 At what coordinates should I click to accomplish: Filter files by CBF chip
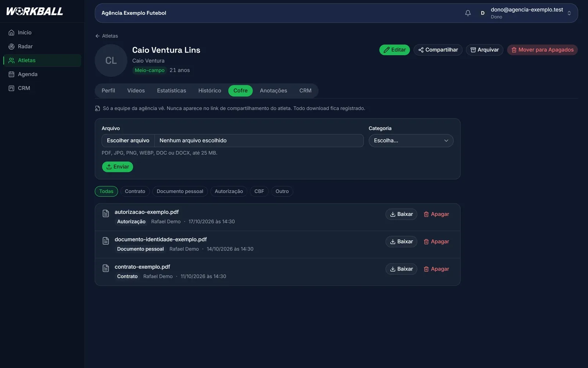tap(259, 191)
